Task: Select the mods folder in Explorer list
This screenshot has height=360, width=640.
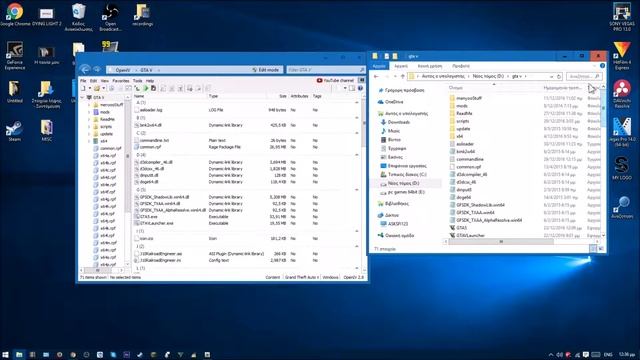Action: point(462,106)
